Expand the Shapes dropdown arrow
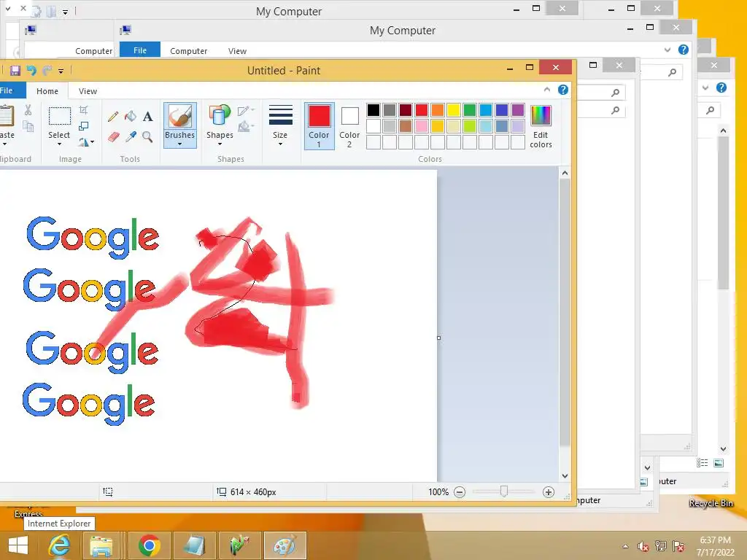747x560 pixels. (220, 144)
